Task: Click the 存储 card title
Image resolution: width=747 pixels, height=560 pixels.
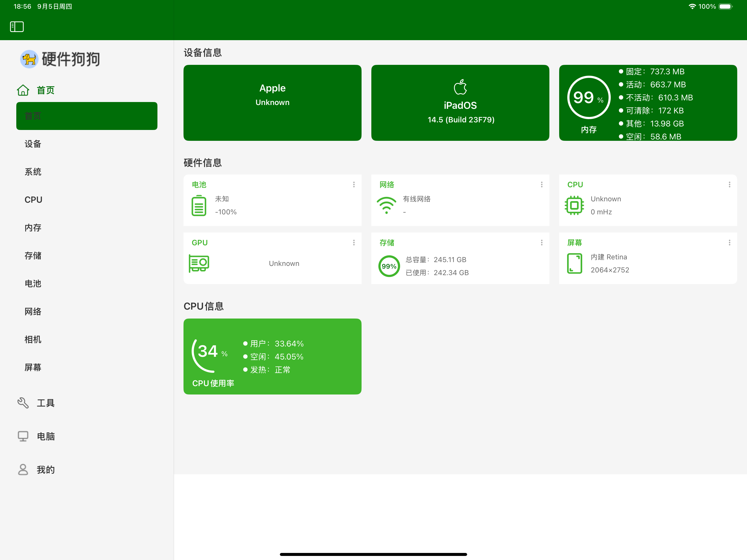Action: (x=387, y=243)
